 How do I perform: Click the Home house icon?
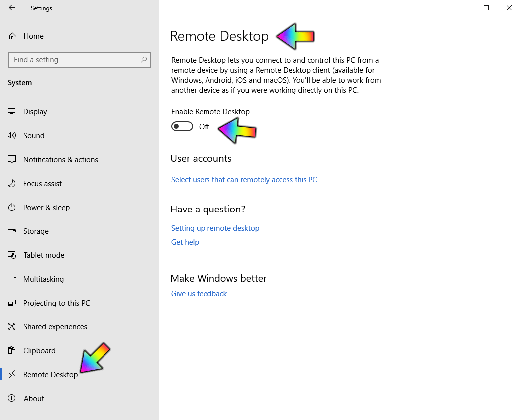12,36
